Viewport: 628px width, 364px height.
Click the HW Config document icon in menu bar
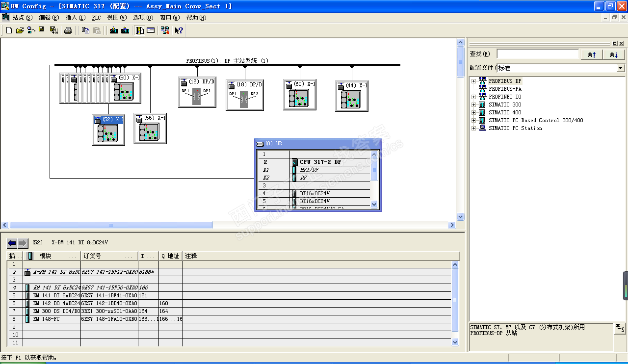[x=5, y=17]
